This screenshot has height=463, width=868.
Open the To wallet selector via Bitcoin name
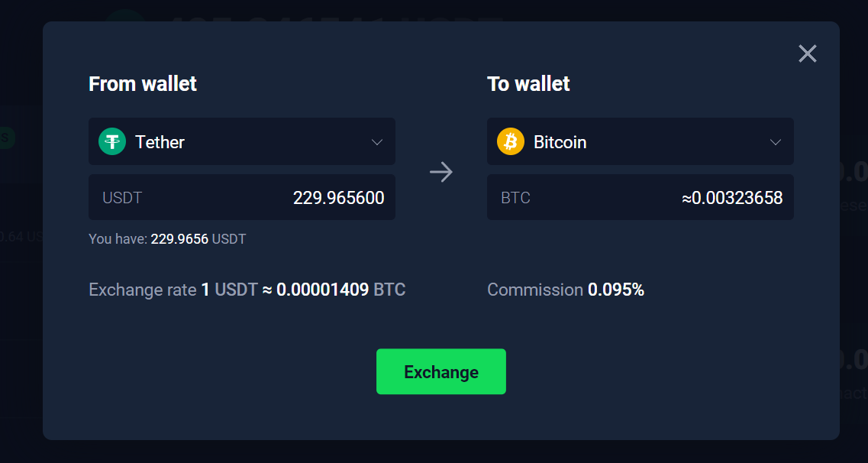[x=560, y=142]
